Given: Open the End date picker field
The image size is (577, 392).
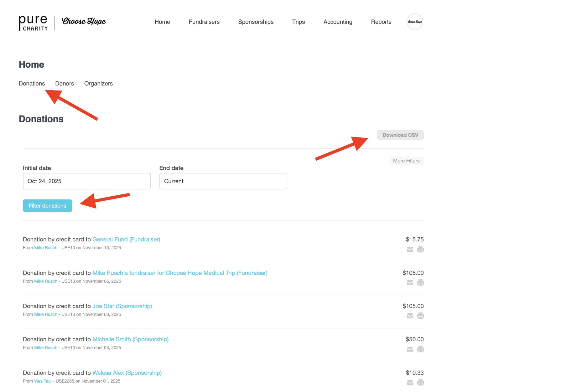Looking at the screenshot, I should click(x=223, y=181).
